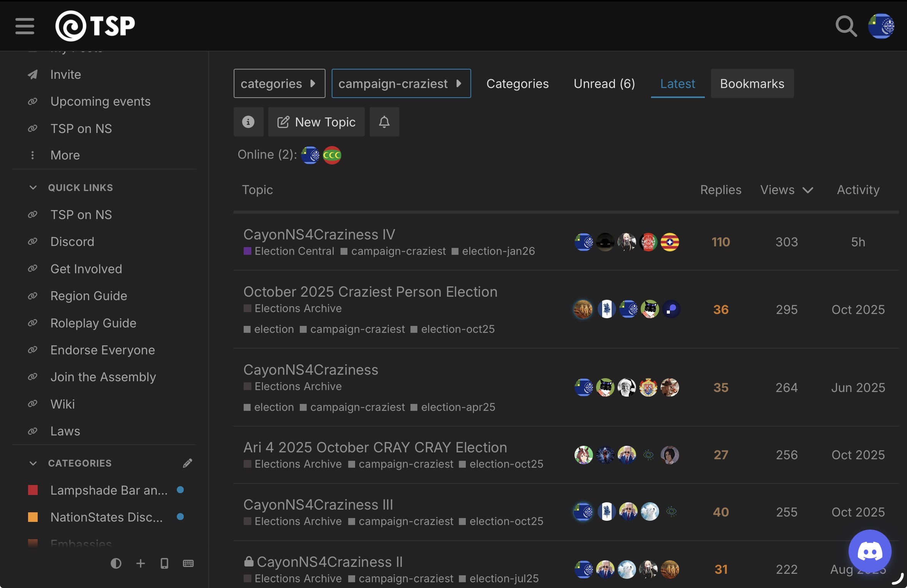Collapse the Quick Links section
This screenshot has height=588, width=907.
point(33,188)
